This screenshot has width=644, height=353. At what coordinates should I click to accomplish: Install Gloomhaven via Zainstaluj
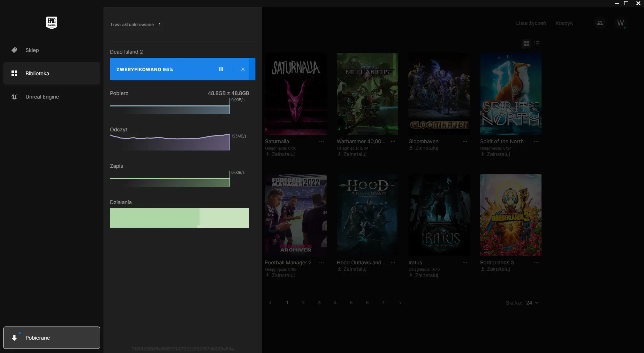click(x=423, y=148)
